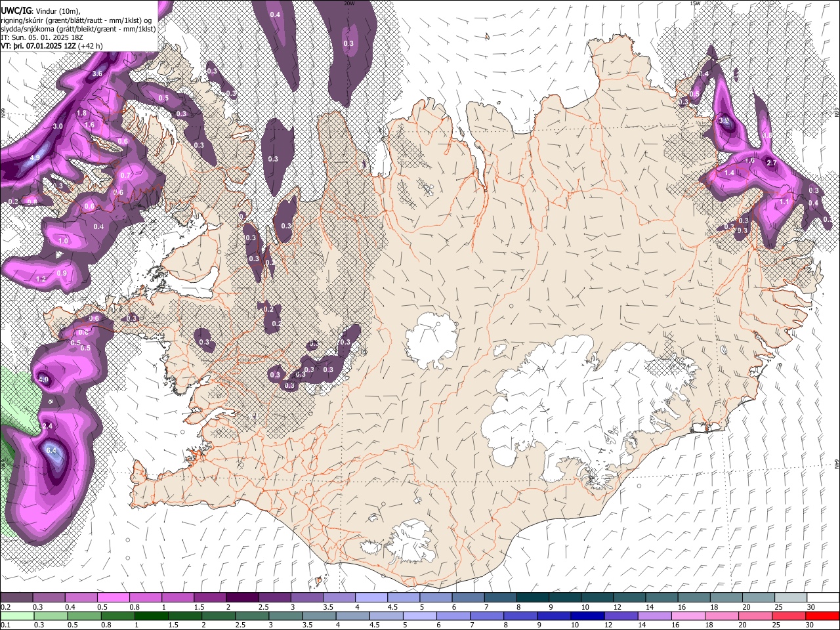The image size is (840, 630).
Task: Select the light grey swatch between 25 and 30 in the upper scale
Action: pyautogui.click(x=791, y=598)
